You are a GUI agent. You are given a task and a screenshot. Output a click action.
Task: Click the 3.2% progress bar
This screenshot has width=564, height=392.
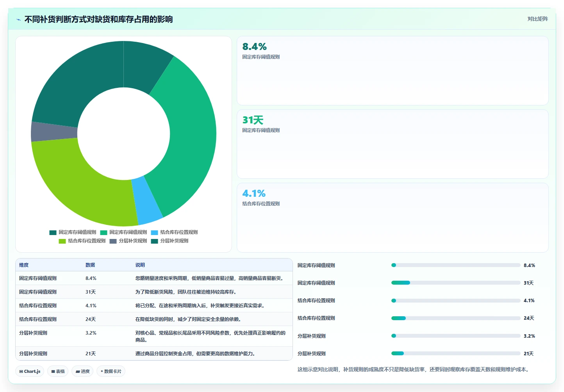click(456, 336)
